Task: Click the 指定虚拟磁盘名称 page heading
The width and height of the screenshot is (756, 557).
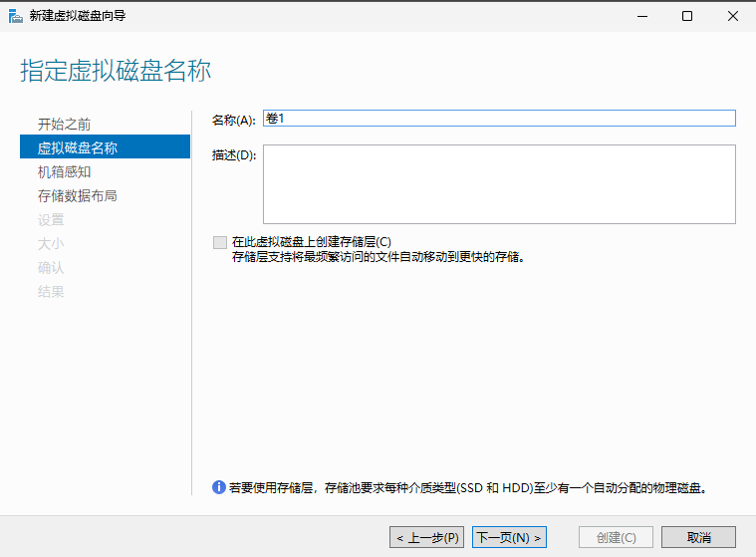Action: [116, 71]
